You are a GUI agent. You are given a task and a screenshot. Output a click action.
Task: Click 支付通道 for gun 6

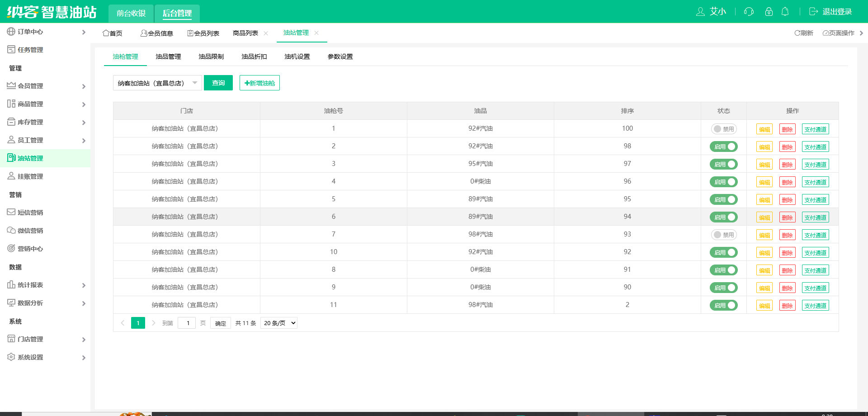[x=816, y=217]
